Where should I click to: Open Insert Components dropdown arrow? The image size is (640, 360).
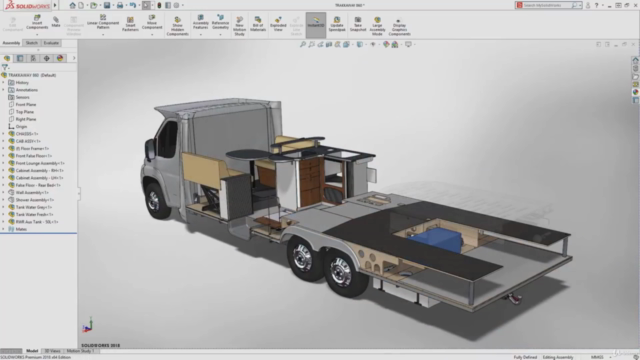37,34
